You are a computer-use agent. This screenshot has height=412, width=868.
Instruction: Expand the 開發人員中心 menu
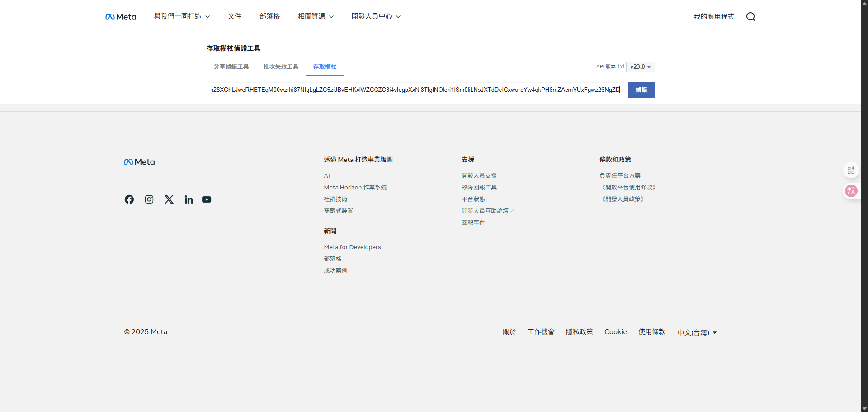pyautogui.click(x=376, y=16)
